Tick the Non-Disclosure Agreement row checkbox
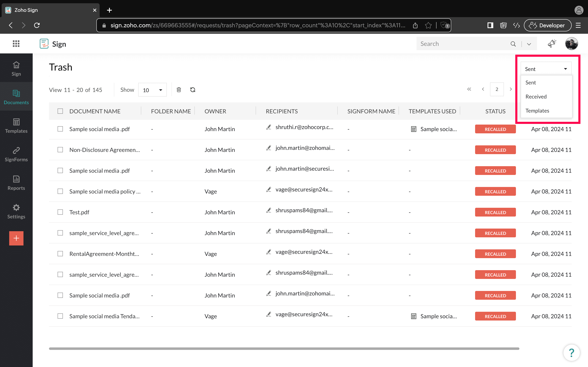Image resolution: width=588 pixels, height=367 pixels. (x=60, y=150)
